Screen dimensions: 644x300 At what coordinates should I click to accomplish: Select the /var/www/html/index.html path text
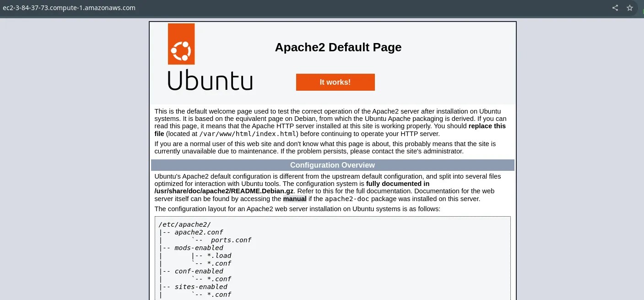click(248, 134)
